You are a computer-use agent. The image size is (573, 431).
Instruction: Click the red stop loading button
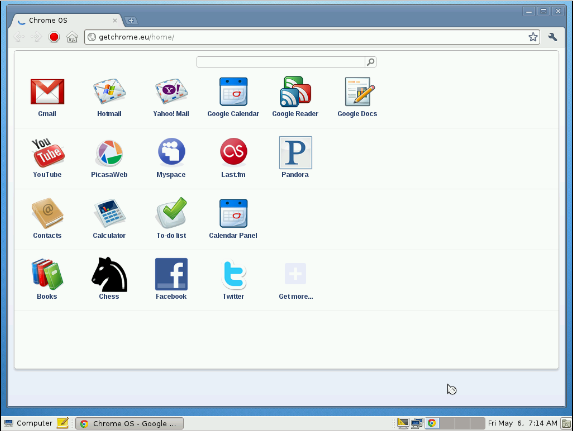54,37
